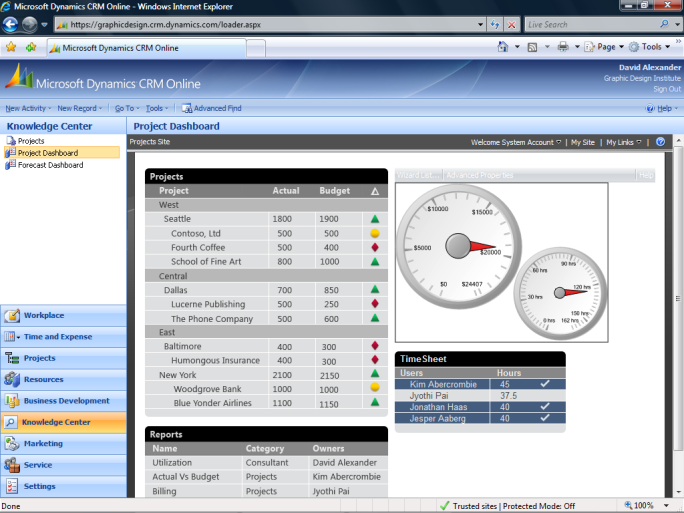Click the dashboard vertical scrollbar
Viewport: 684px width, 513px height.
(677, 299)
